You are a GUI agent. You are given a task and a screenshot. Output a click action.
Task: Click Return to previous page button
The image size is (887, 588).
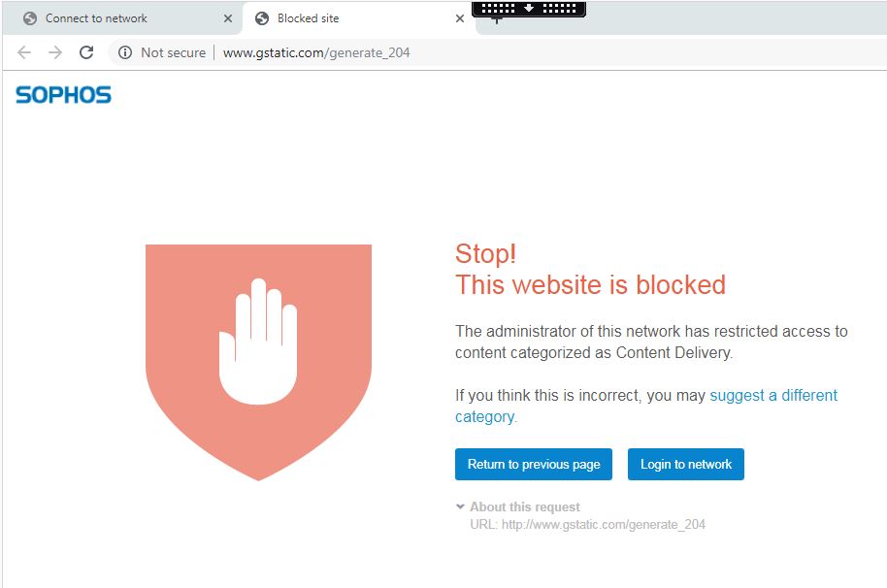click(x=534, y=464)
